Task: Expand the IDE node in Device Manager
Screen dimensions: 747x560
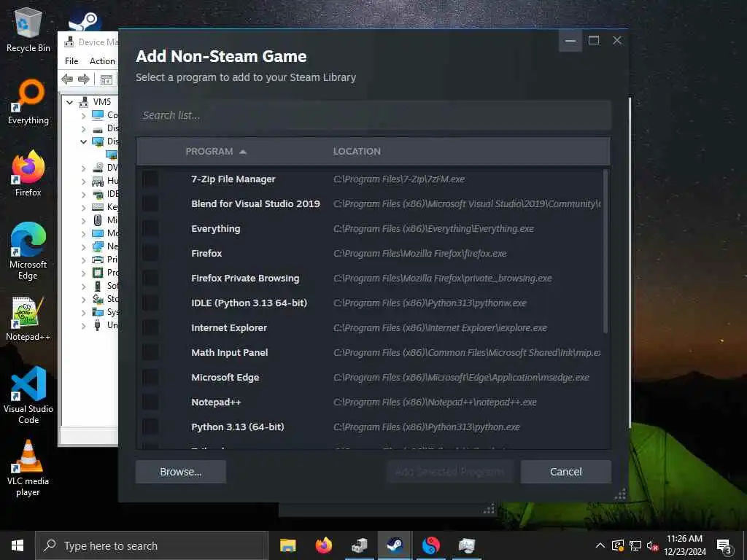Action: click(83, 194)
